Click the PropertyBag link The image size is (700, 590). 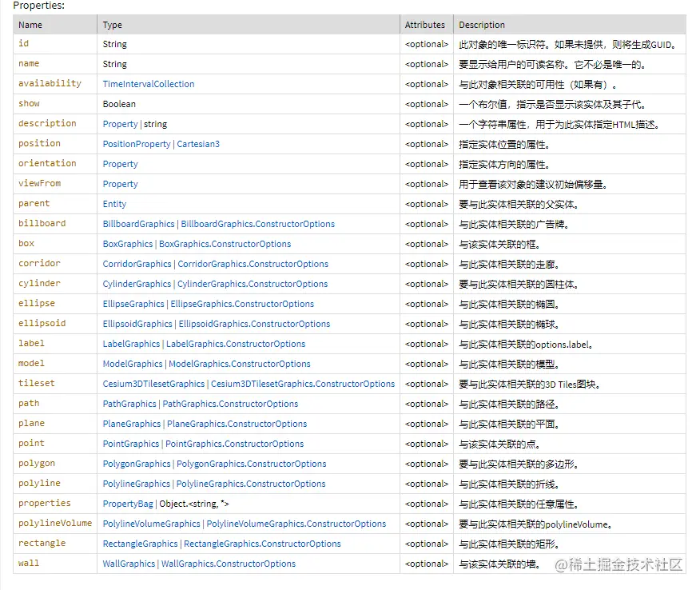(128, 504)
